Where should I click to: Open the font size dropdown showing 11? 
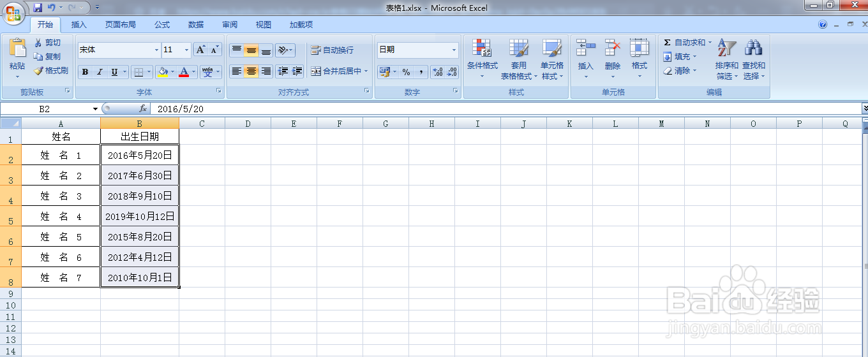point(186,50)
